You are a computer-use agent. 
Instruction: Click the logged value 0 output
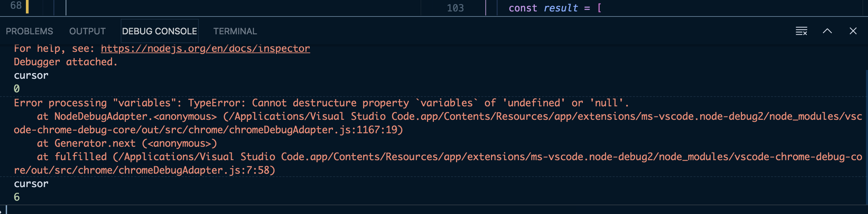click(16, 89)
